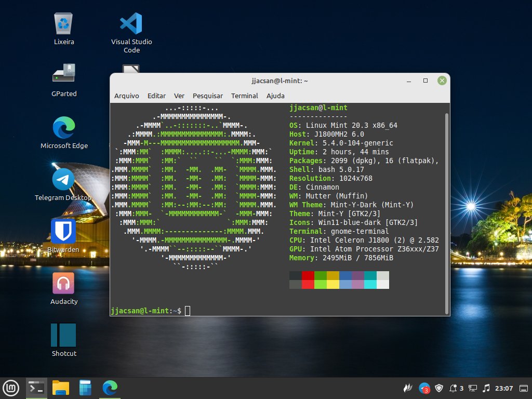Open the Pesquisar menu
The image size is (532, 399).
tap(207, 96)
